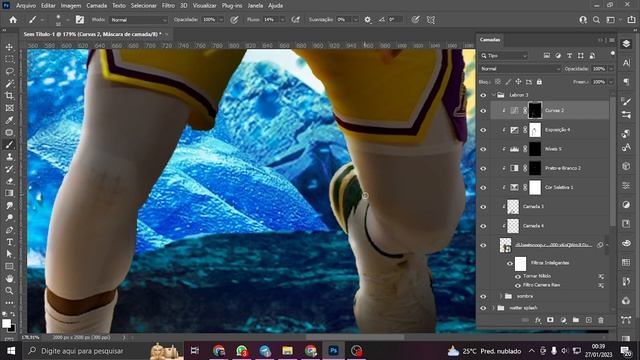The height and width of the screenshot is (360, 640).
Task: Hide the Cor Seletiva 1 layer
Action: pyautogui.click(x=483, y=187)
